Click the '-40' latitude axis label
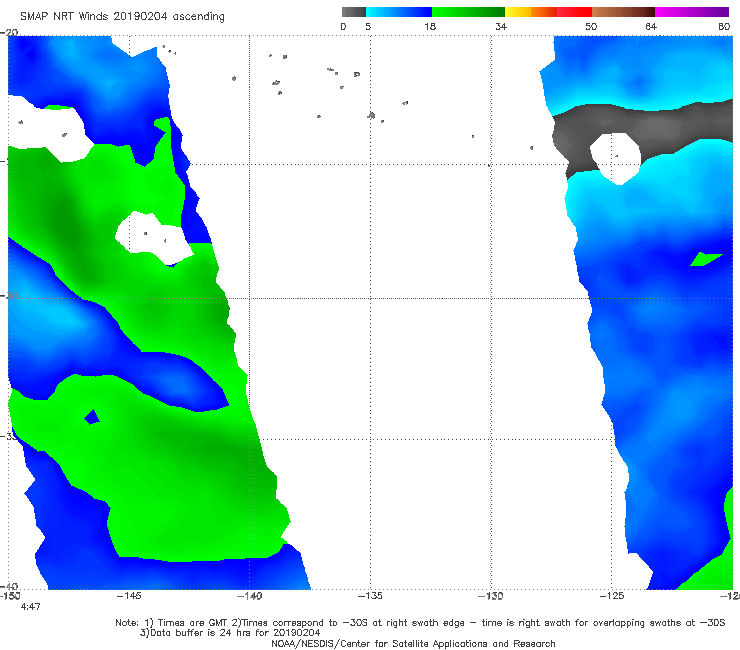The width and height of the screenshot is (740, 650). [x=9, y=586]
